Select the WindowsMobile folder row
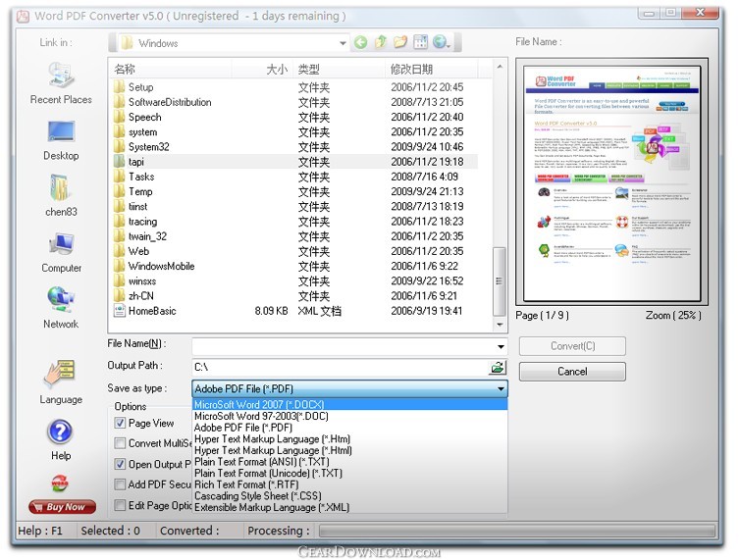Image resolution: width=739 pixels, height=560 pixels. [x=295, y=266]
